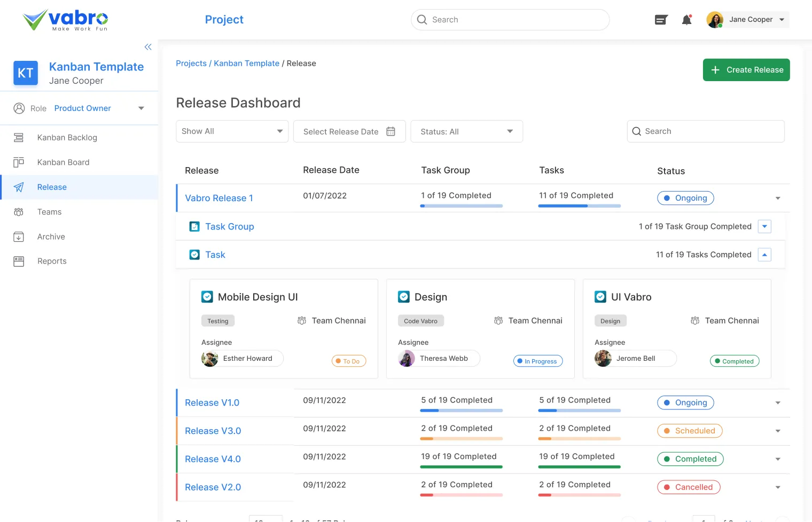The image size is (812, 522).
Task: Click the Archive sidebar icon
Action: coord(19,237)
